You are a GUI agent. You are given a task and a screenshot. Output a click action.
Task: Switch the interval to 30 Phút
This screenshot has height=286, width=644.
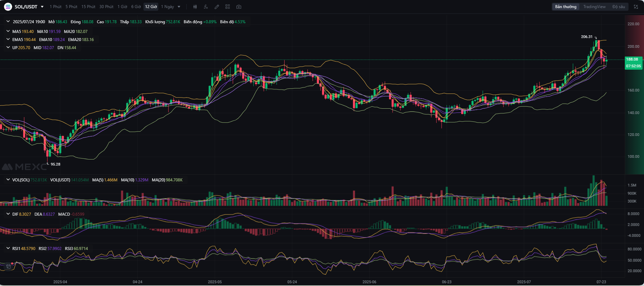[106, 7]
